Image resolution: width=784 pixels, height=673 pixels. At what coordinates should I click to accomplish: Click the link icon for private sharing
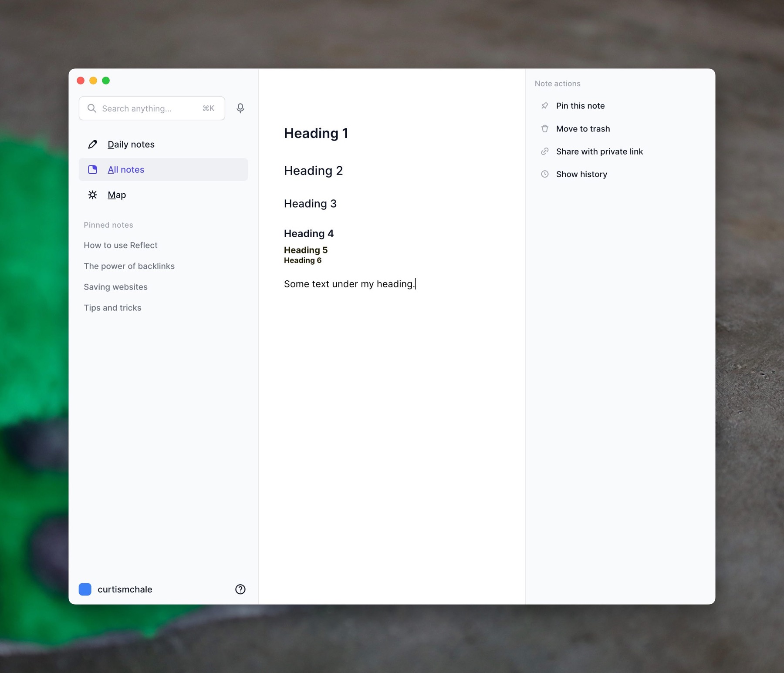click(x=544, y=151)
